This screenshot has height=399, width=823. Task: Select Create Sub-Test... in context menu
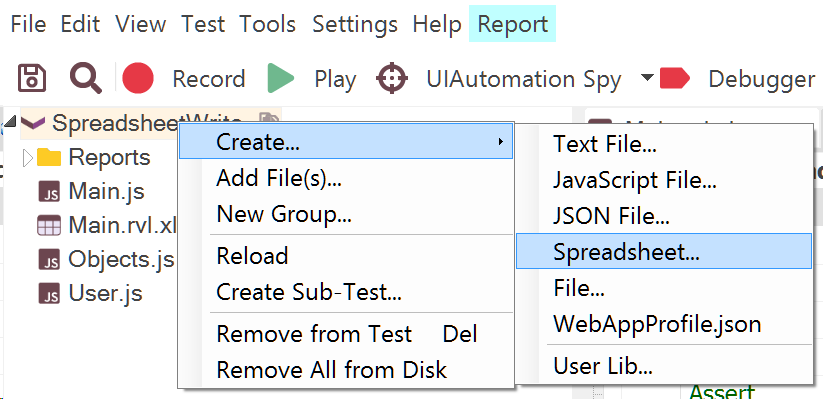[309, 292]
